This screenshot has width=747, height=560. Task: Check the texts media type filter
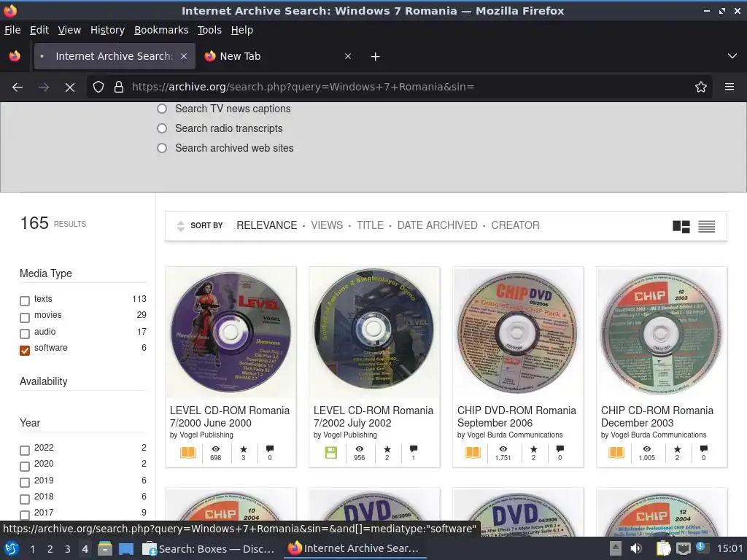[25, 301]
